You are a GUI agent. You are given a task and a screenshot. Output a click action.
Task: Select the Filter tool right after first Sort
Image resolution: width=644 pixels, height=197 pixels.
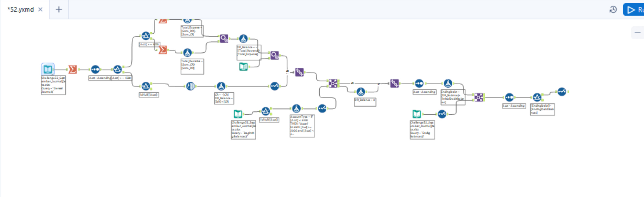[117, 69]
